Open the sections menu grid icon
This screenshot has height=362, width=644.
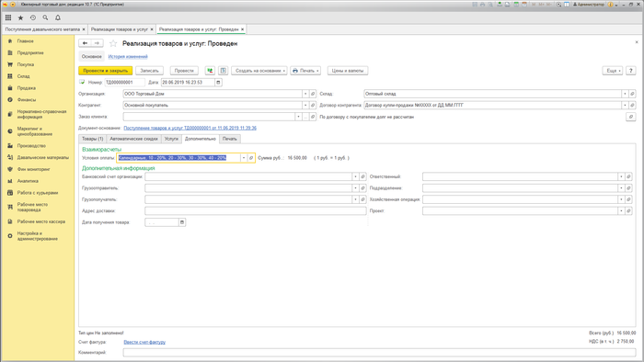[x=8, y=17]
